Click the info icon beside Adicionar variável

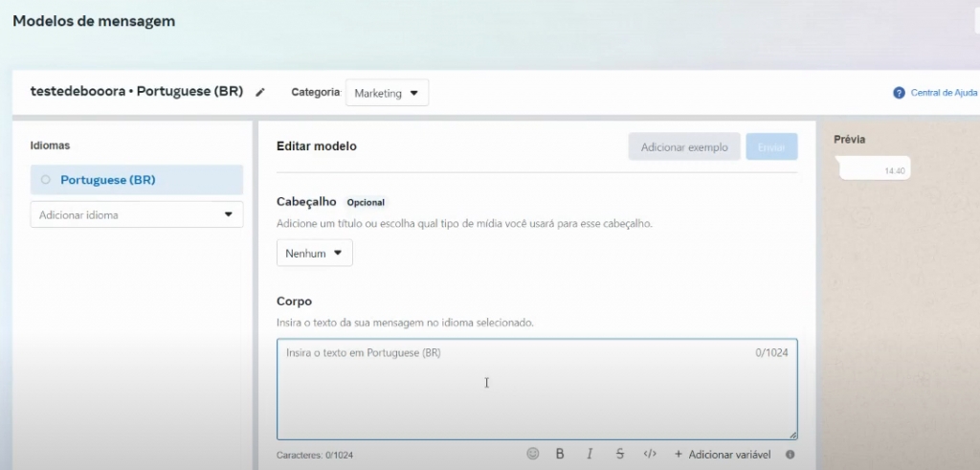[x=790, y=455]
